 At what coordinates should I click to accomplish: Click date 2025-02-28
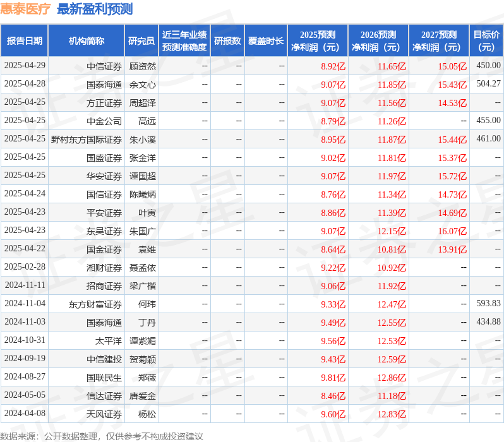tap(25, 267)
